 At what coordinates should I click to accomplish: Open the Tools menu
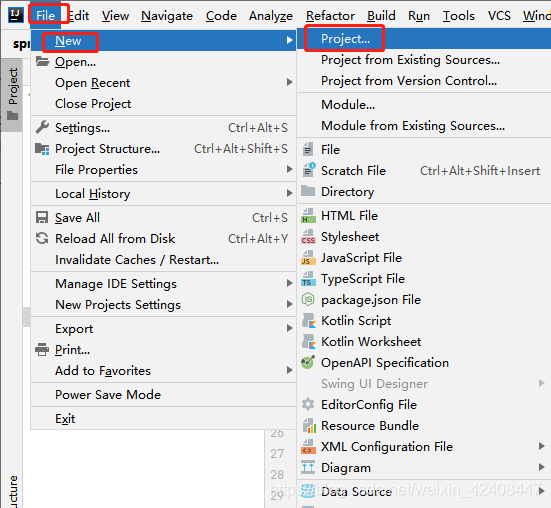tap(459, 16)
